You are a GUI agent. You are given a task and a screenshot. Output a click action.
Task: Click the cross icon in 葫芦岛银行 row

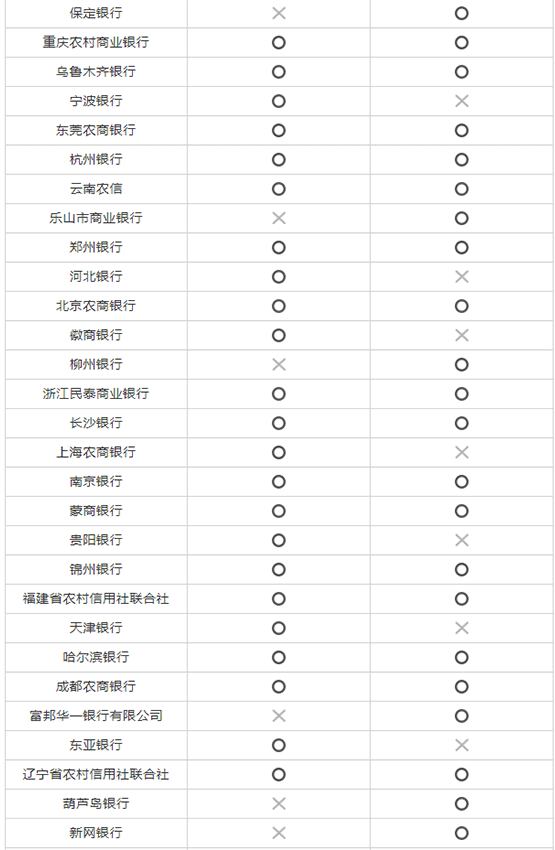279,803
